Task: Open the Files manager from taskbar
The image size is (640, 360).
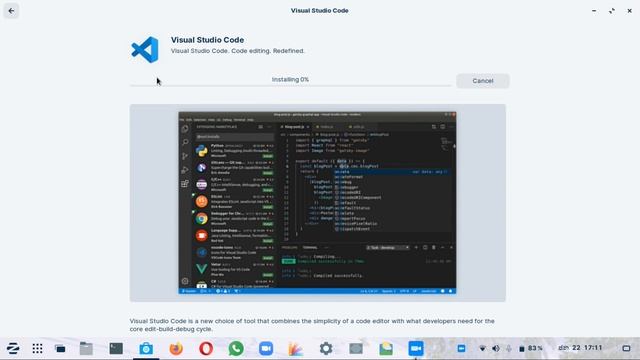Action: point(86,349)
